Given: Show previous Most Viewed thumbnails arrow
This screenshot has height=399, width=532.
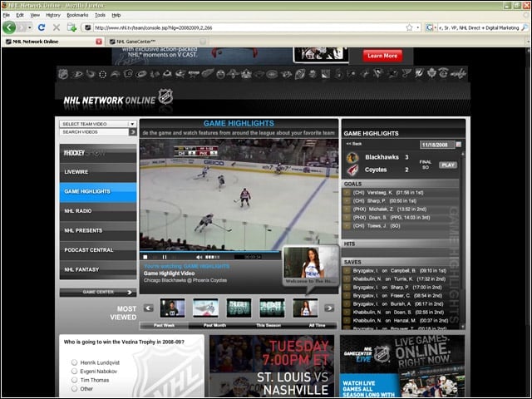Looking at the screenshot, I should coord(148,308).
